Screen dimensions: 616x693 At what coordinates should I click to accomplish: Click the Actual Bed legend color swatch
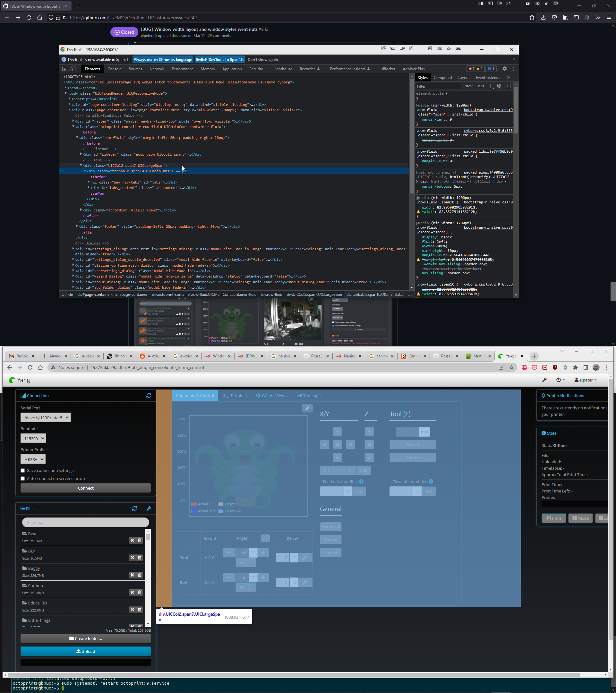[x=194, y=511]
